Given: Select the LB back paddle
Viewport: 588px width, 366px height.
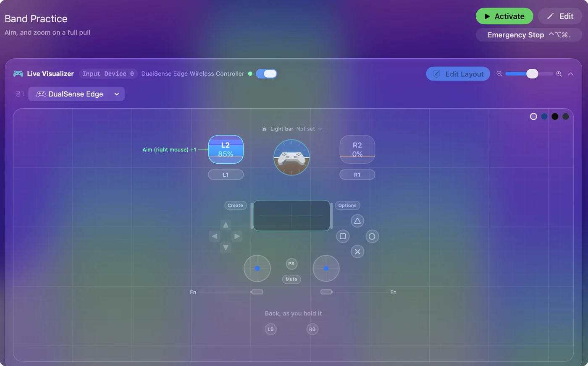Looking at the screenshot, I should click(271, 329).
